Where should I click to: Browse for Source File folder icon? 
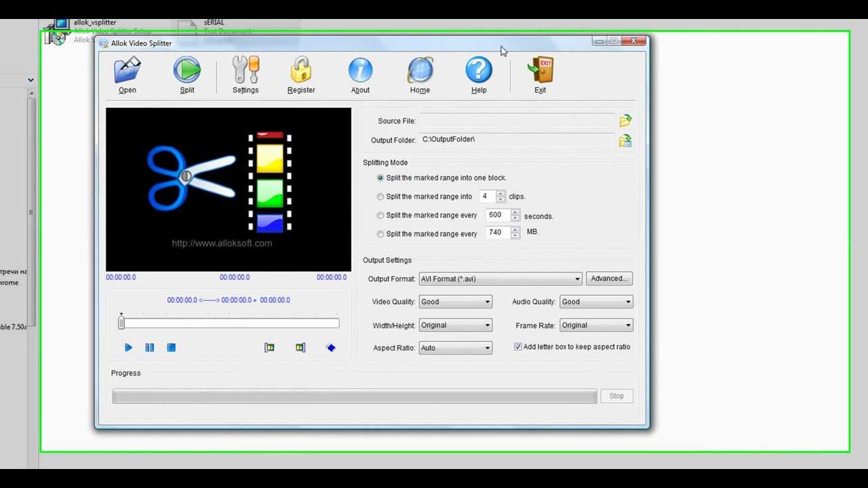[x=625, y=121]
